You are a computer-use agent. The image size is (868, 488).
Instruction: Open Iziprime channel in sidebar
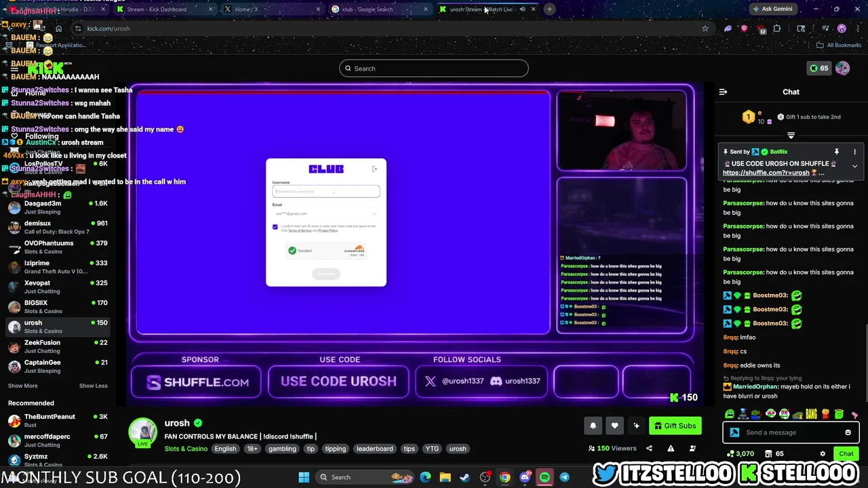pyautogui.click(x=57, y=267)
